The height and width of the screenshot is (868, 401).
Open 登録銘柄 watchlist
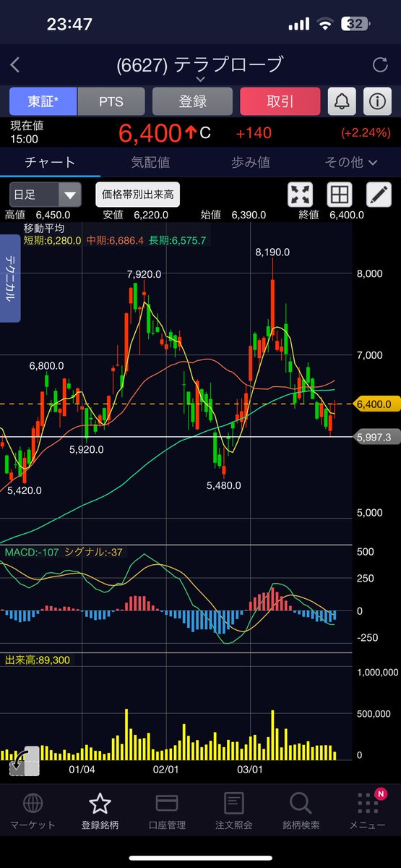(100, 810)
